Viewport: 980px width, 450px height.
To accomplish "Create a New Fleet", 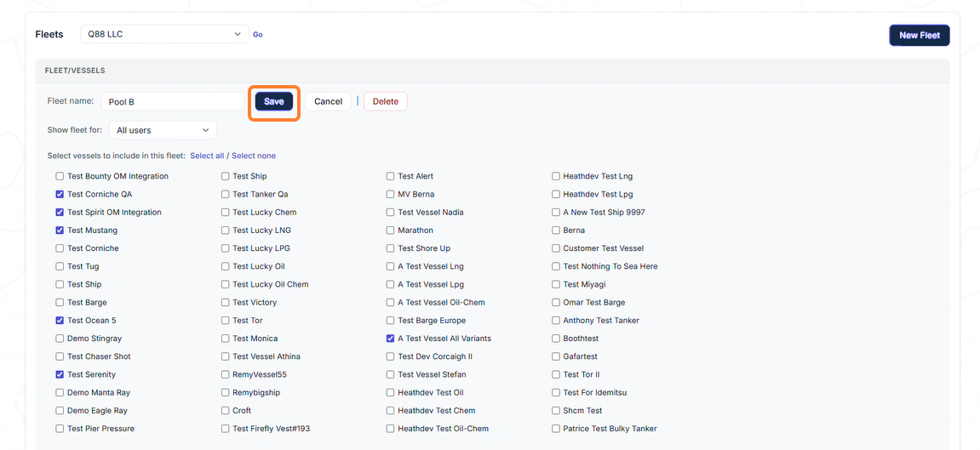I will [x=920, y=36].
